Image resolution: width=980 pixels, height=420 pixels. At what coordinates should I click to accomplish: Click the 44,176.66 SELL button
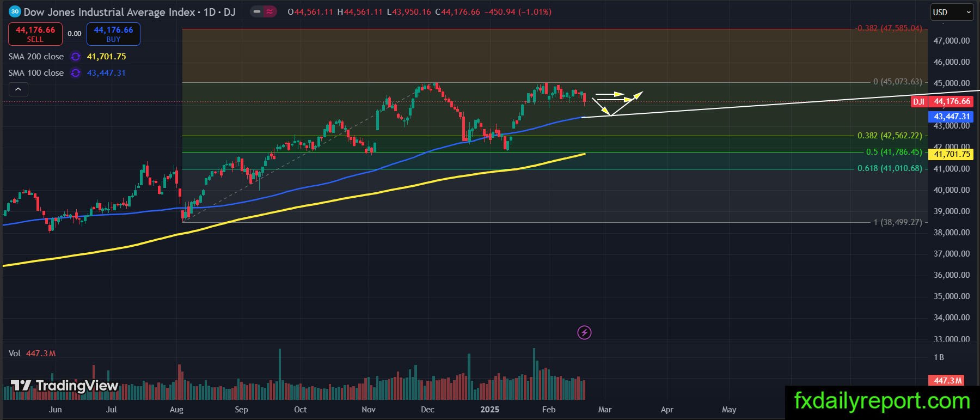tap(35, 34)
